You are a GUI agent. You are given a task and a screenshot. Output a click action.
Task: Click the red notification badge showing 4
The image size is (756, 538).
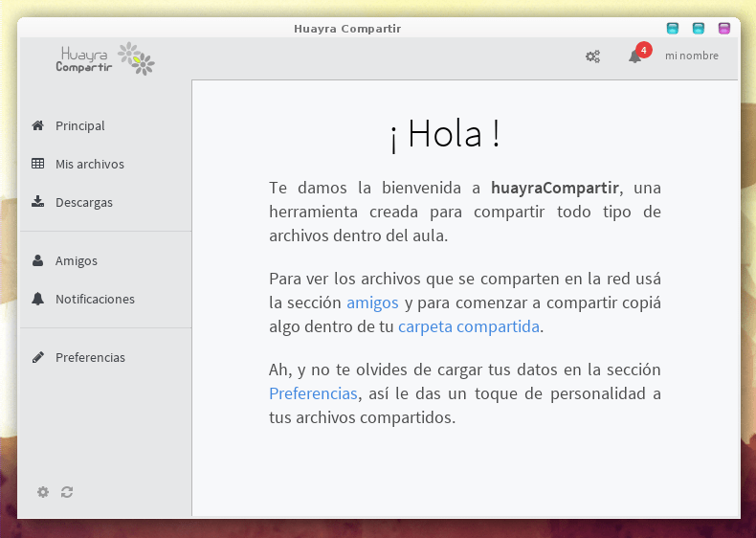[x=644, y=50]
